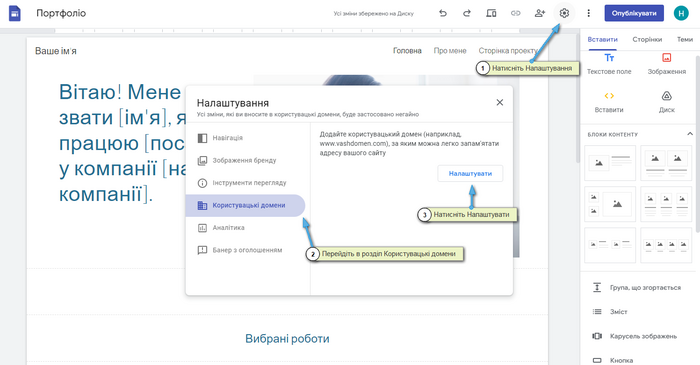700x365 pixels.
Task: Click the redo arrow icon
Action: coord(467,13)
